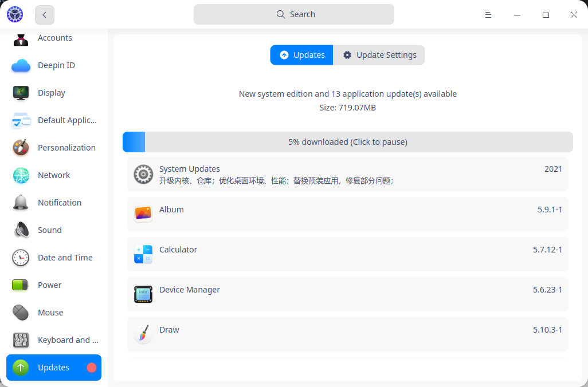The width and height of the screenshot is (588, 387).
Task: Open Keyboard and ... settings label
Action: click(68, 340)
